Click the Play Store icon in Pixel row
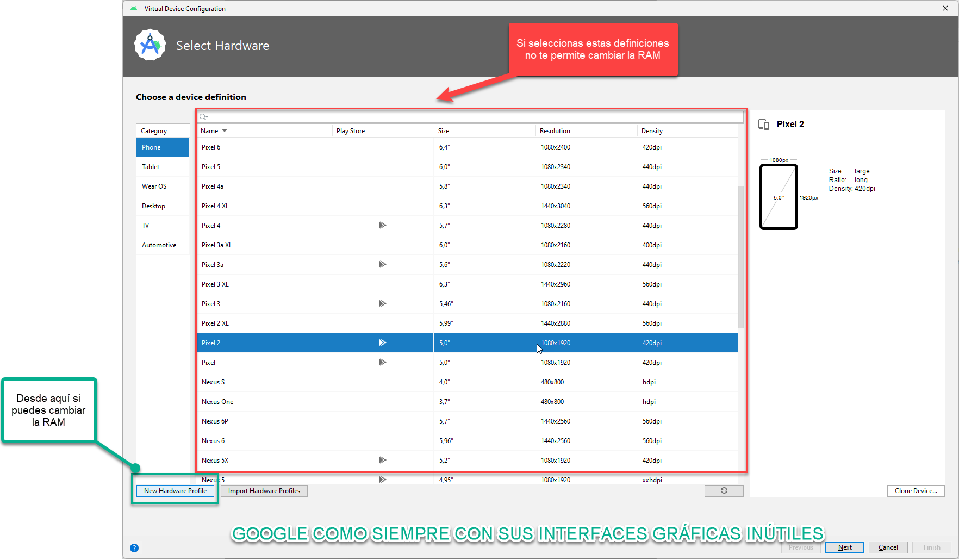959x560 pixels. tap(383, 362)
